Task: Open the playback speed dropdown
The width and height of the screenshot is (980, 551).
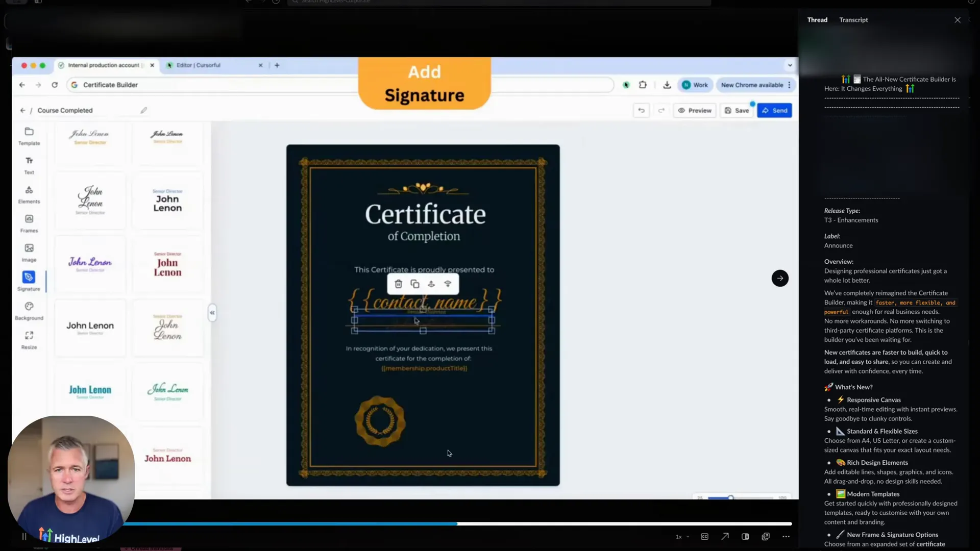Action: 681,536
